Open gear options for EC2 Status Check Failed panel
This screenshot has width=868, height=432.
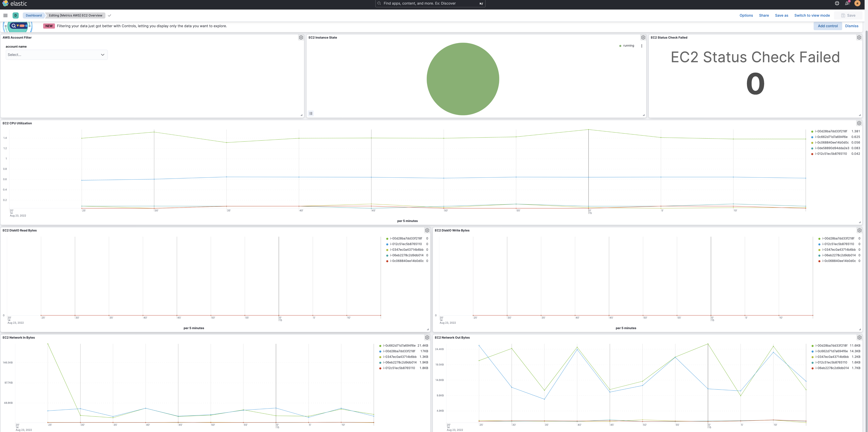(859, 37)
